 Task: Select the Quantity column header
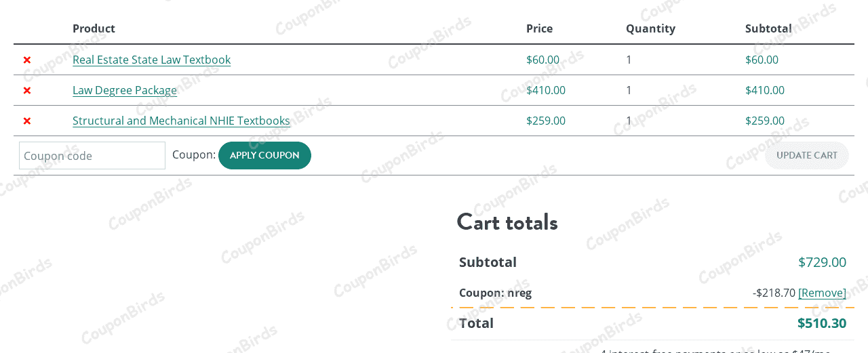pyautogui.click(x=650, y=28)
